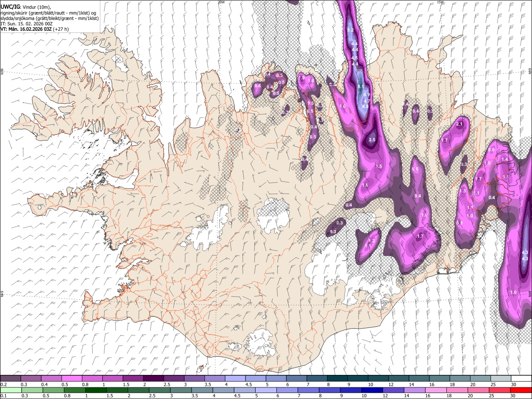Viewport: 532px width, 399px height.
Task: Click the 5.2 precipitation value near top edge
Action: [350, 30]
